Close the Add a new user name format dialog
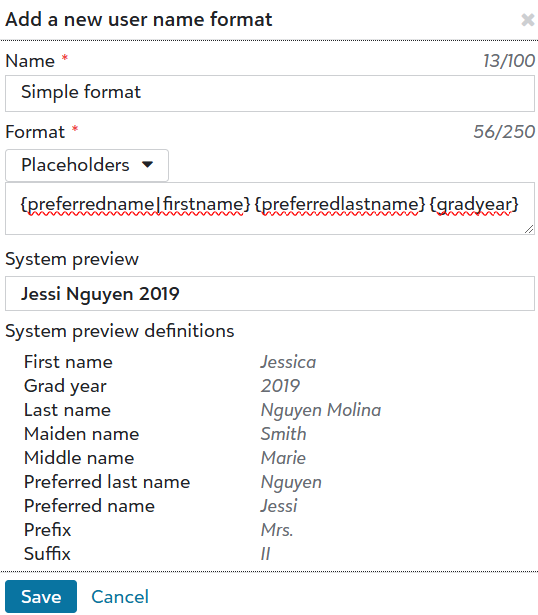 point(528,20)
